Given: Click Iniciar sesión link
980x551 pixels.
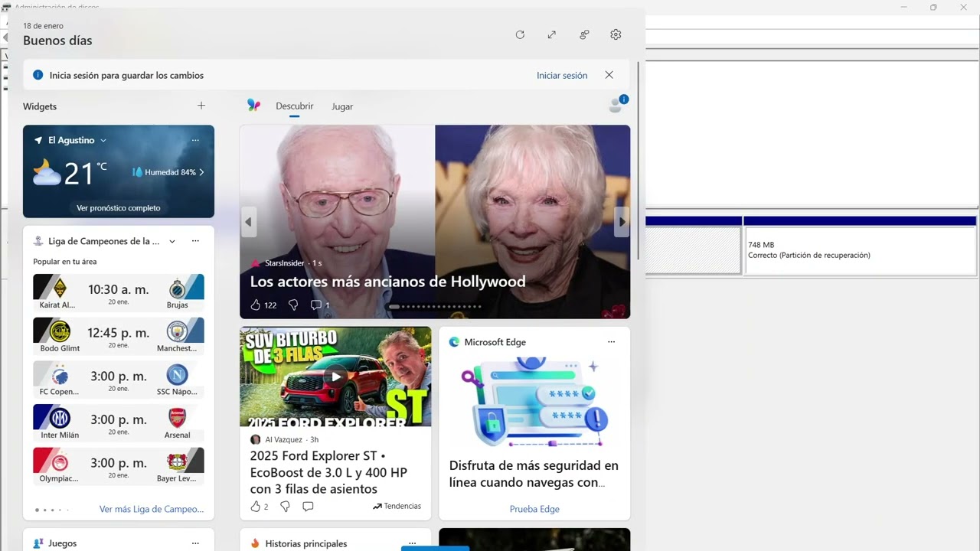Looking at the screenshot, I should [562, 75].
